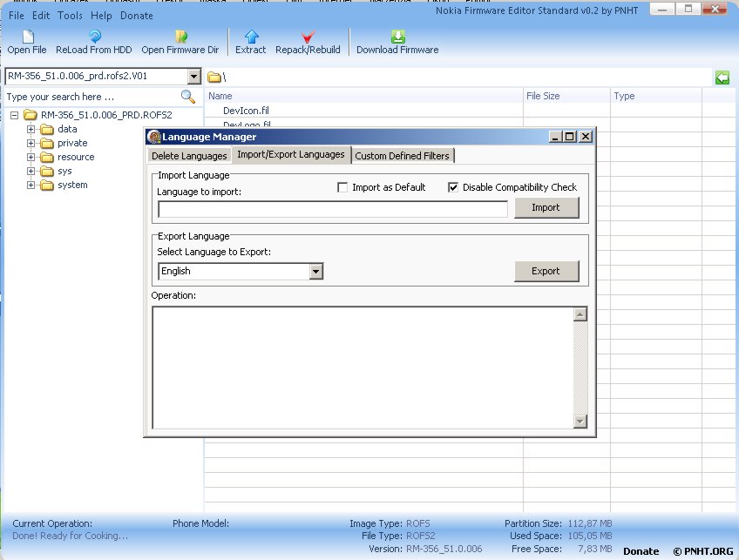Open the Edit menu
The image size is (739, 560).
coord(41,16)
